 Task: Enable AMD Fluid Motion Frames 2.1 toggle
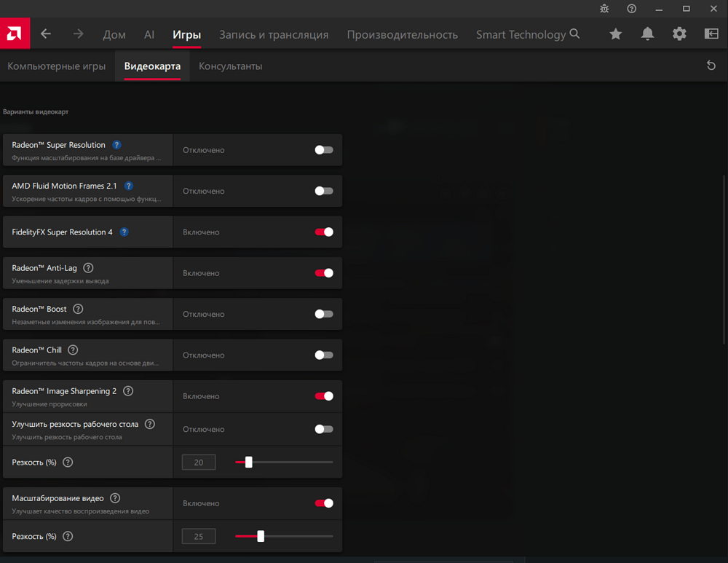tap(324, 191)
